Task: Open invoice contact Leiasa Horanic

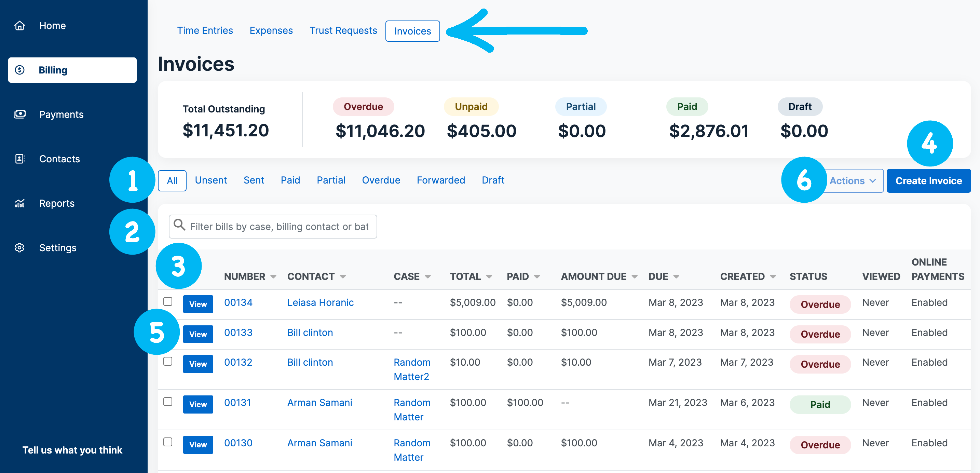Action: [x=320, y=302]
